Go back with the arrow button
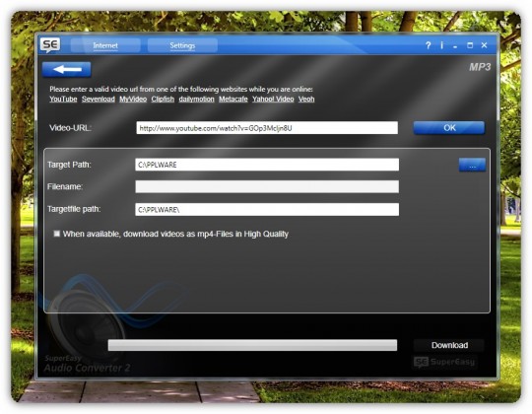 point(67,69)
